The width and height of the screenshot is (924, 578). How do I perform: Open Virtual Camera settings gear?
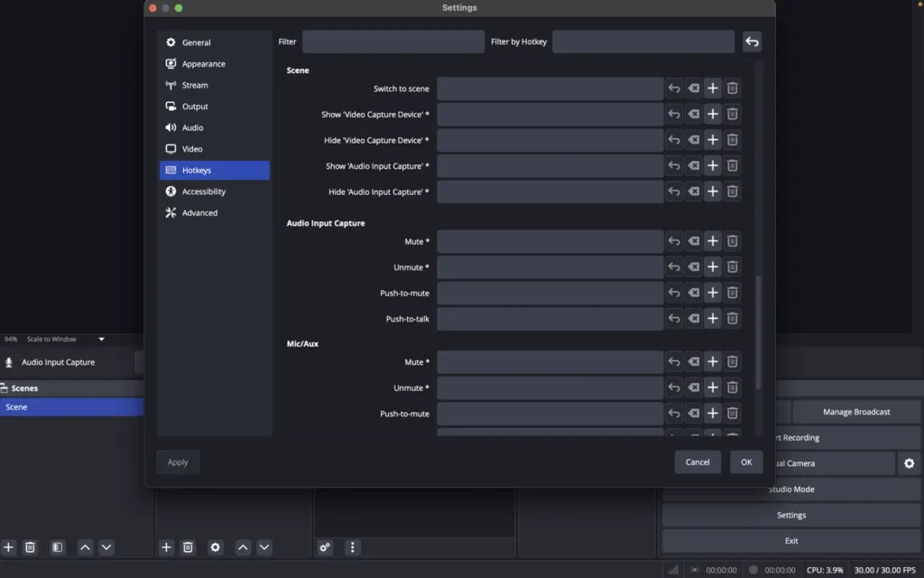910,463
